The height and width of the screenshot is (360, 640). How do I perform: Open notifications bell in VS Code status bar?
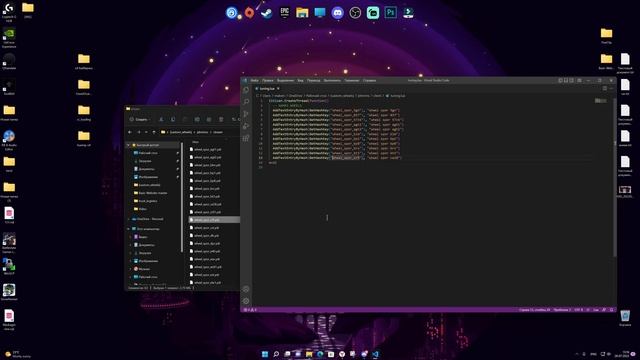[611, 310]
